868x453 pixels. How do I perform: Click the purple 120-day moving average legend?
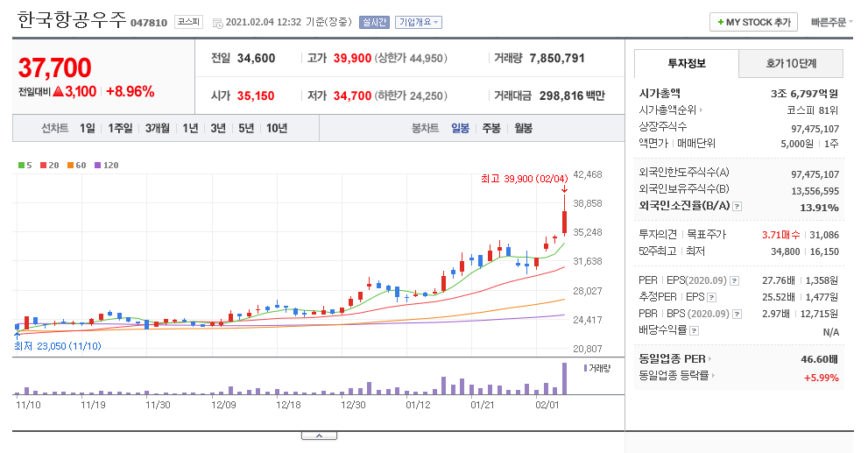pos(106,165)
